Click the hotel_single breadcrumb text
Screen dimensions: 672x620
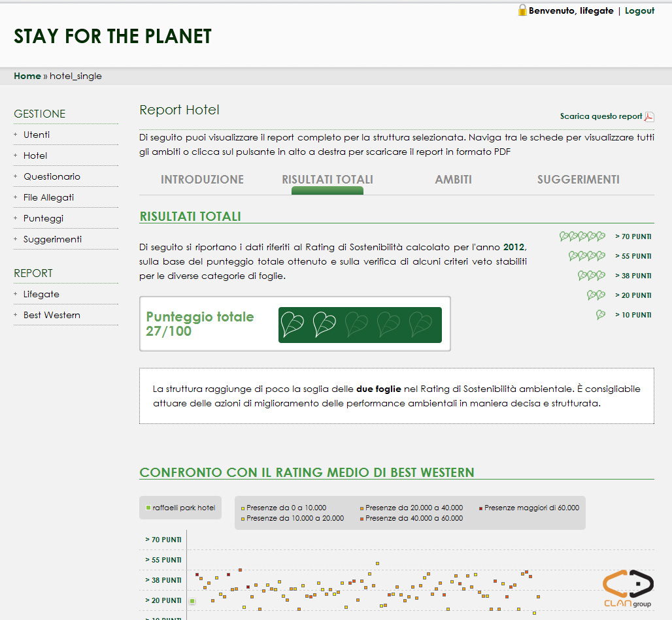(x=76, y=76)
